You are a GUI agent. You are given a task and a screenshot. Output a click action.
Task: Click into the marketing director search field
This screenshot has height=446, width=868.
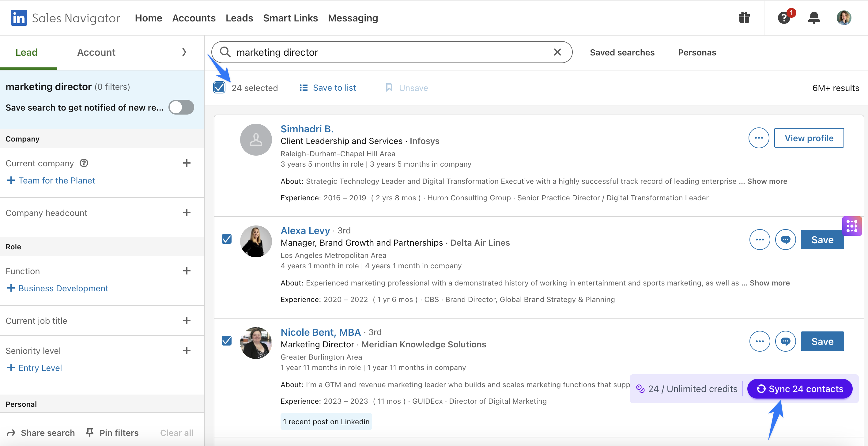tap(391, 52)
